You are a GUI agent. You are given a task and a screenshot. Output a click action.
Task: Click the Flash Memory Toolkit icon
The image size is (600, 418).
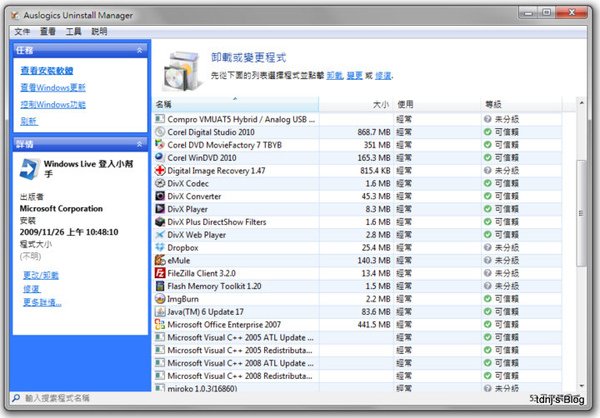click(x=160, y=286)
